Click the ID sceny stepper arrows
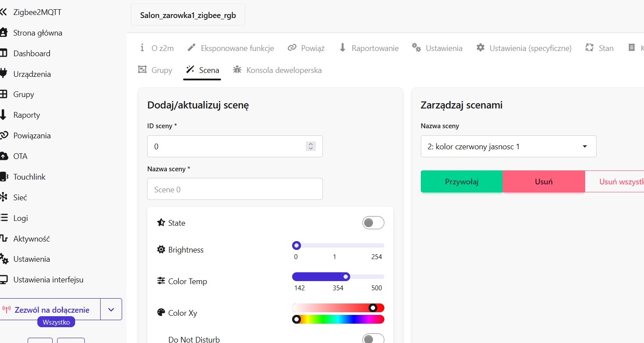The image size is (644, 343). [x=311, y=146]
